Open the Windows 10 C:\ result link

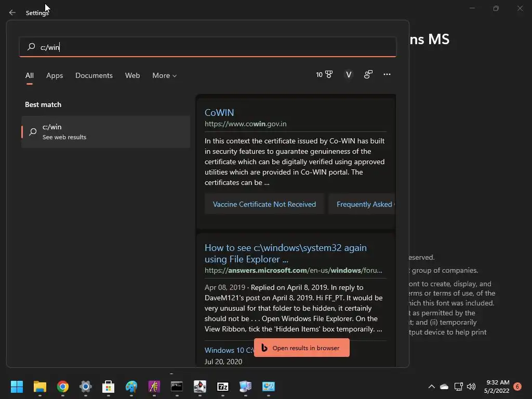click(229, 350)
